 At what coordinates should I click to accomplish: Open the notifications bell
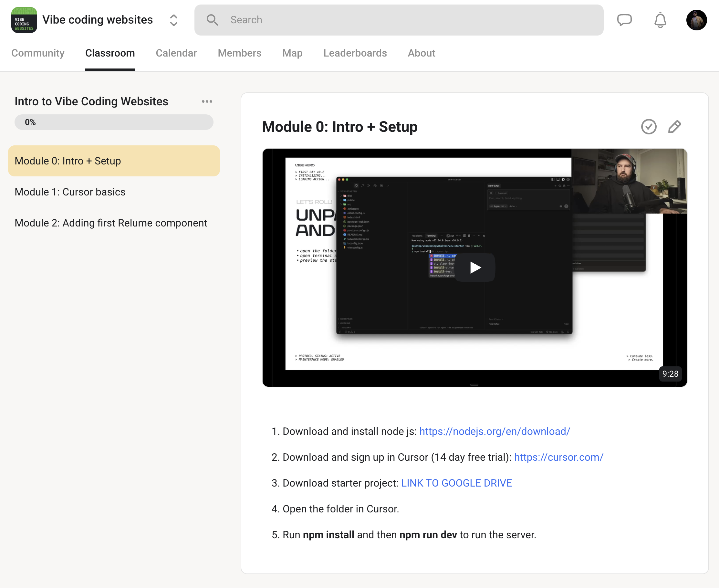(660, 20)
